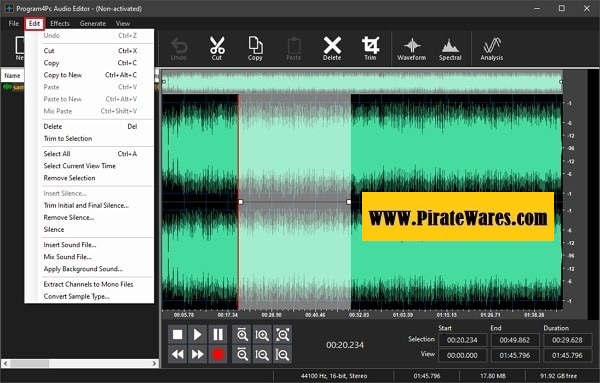Open the File menu
The height and width of the screenshot is (383, 600).
[x=14, y=23]
